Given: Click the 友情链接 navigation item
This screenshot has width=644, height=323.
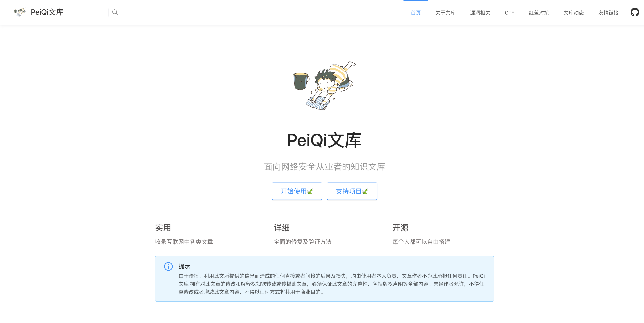Looking at the screenshot, I should [x=608, y=13].
